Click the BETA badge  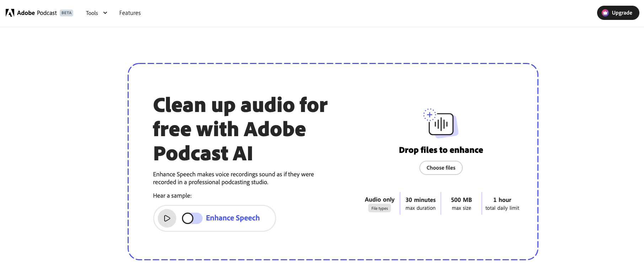[x=66, y=13]
